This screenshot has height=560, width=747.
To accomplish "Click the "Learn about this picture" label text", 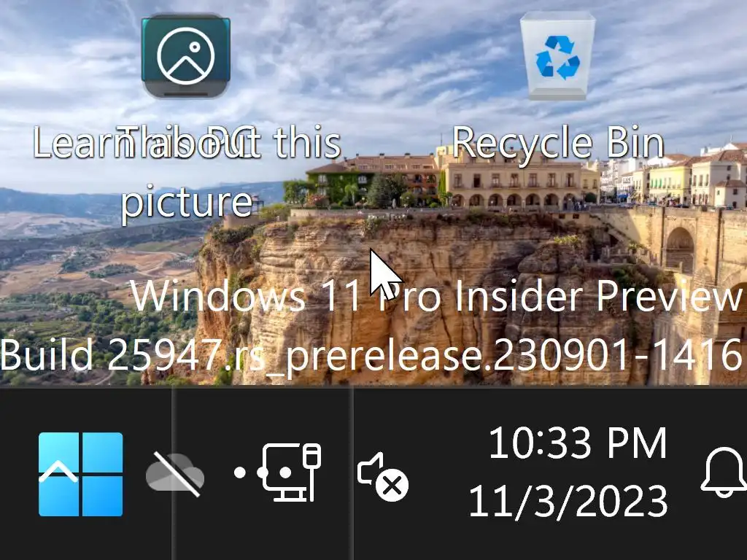I will [x=186, y=172].
